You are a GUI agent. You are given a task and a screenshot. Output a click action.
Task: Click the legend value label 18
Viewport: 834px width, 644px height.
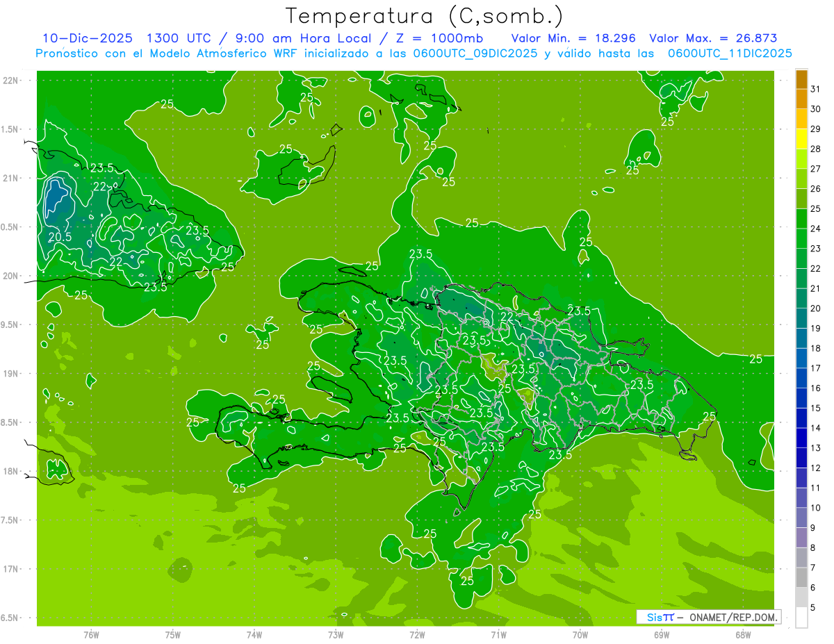(816, 348)
